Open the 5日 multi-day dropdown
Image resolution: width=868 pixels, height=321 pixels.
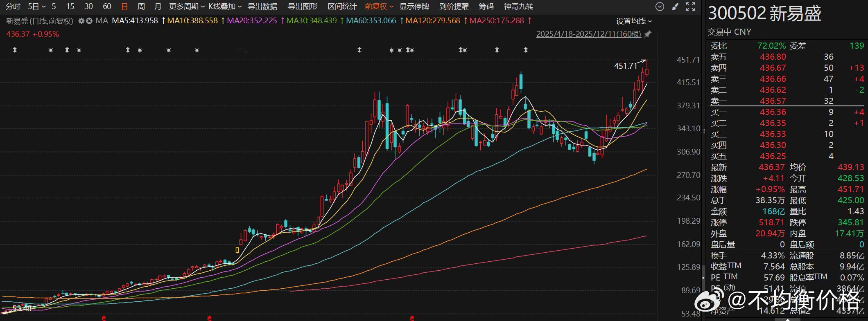coord(37,7)
